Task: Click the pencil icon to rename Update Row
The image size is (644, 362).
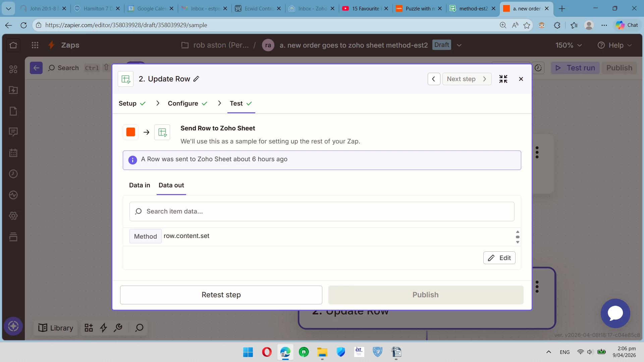Action: click(x=197, y=79)
